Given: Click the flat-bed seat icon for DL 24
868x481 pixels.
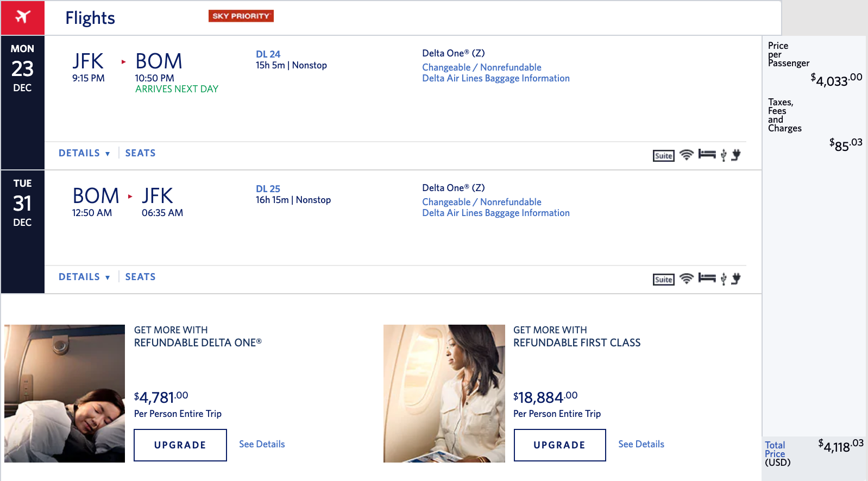Looking at the screenshot, I should [x=707, y=154].
